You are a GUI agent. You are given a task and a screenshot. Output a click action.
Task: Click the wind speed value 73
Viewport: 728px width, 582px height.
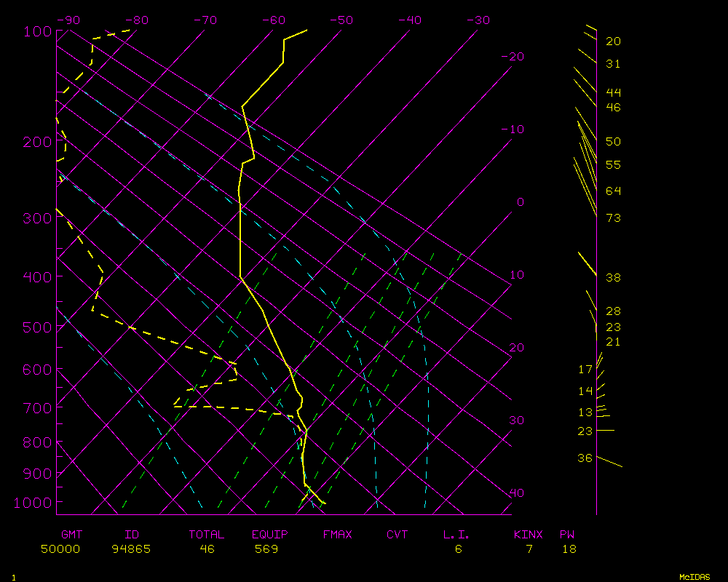click(x=613, y=218)
